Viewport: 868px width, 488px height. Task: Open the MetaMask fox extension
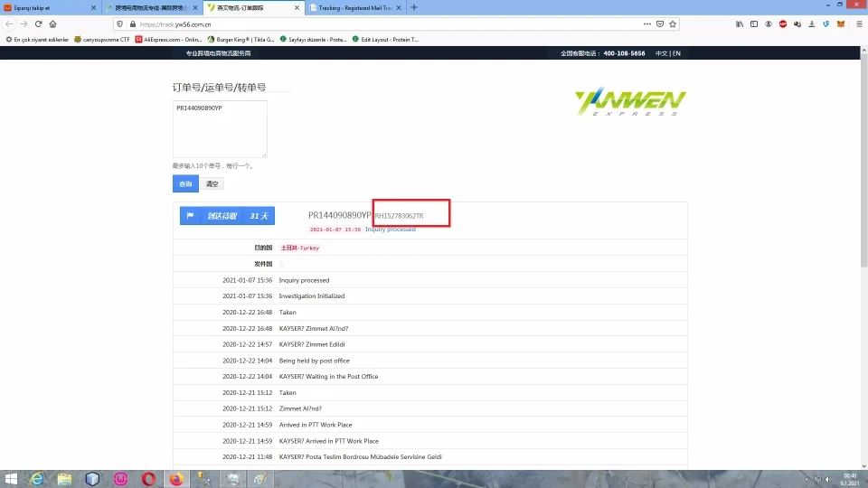tap(841, 23)
